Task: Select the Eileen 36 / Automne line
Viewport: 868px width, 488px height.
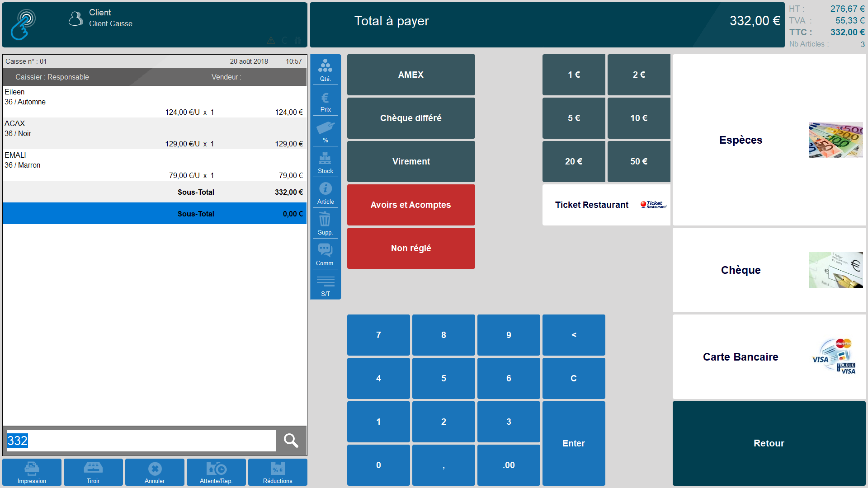Action: [x=155, y=102]
